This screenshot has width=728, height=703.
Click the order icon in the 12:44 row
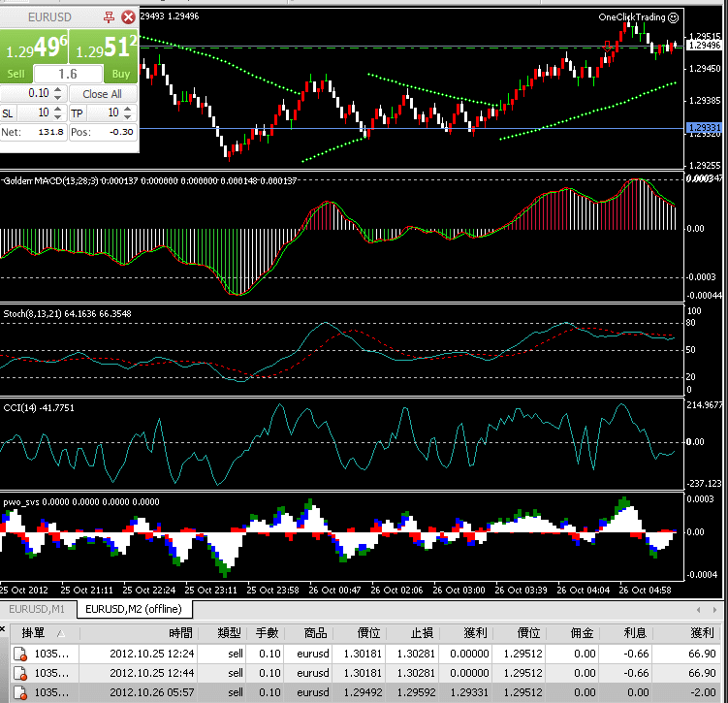click(20, 673)
